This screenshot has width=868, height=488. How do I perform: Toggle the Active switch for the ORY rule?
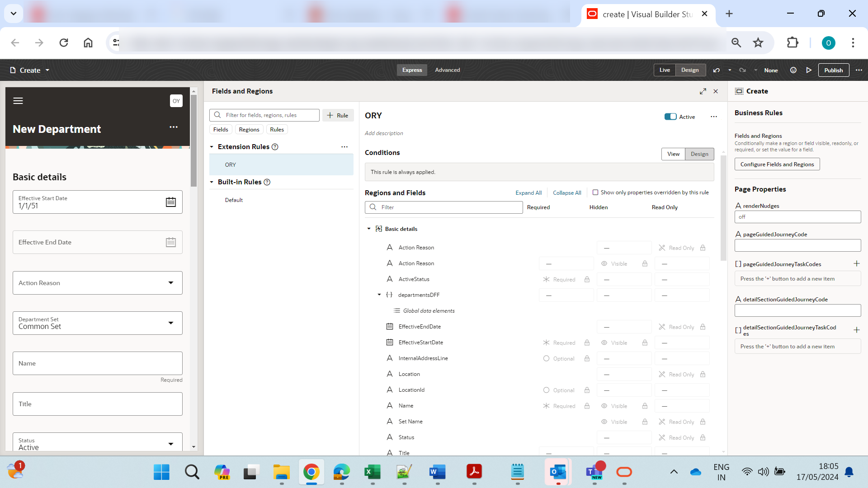pos(670,117)
